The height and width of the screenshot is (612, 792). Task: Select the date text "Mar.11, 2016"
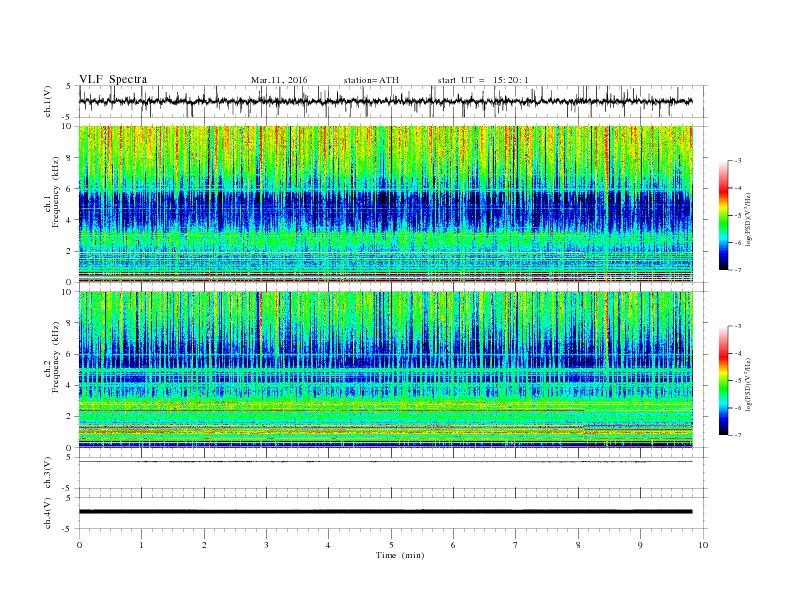(279, 80)
